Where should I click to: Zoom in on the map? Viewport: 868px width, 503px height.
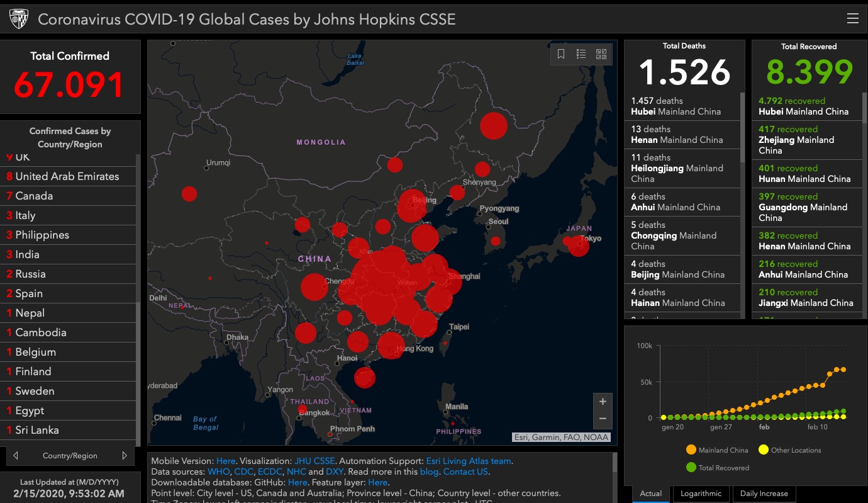603,402
